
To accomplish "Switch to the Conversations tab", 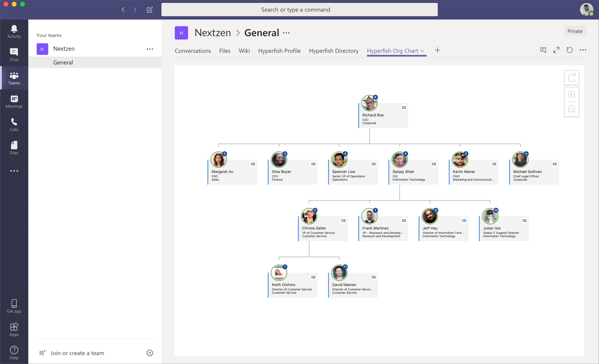I will point(193,51).
